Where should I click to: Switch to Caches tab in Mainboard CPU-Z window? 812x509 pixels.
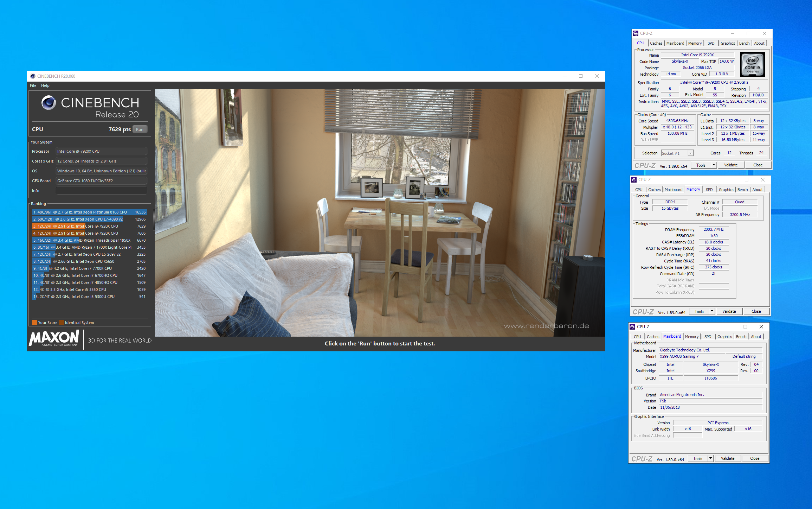653,337
